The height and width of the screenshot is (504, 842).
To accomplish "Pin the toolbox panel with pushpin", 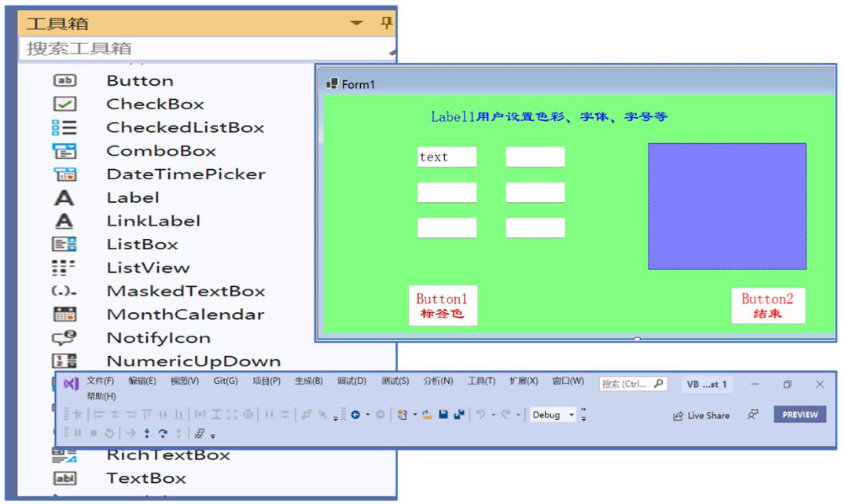I will [386, 23].
